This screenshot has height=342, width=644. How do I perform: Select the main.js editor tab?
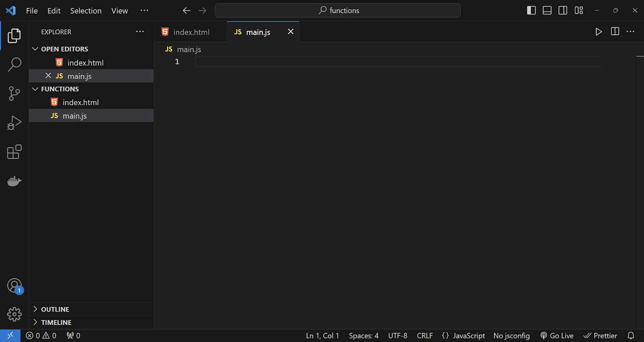pyautogui.click(x=263, y=32)
